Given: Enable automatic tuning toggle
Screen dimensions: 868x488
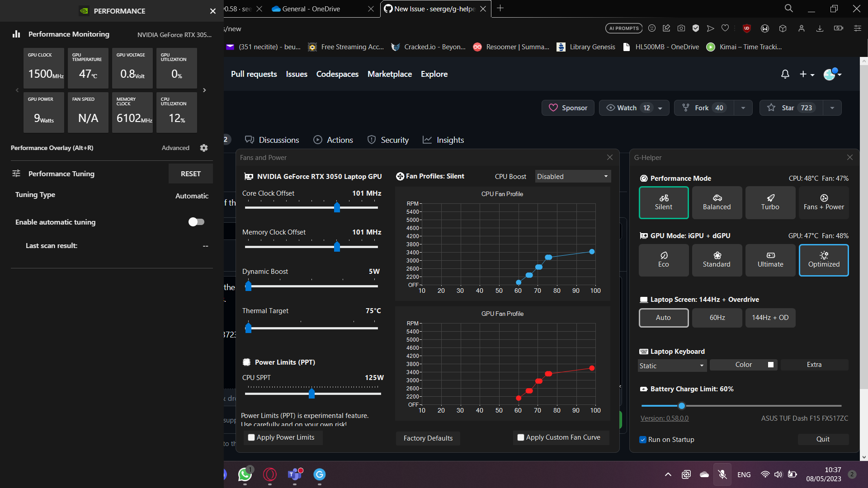Looking at the screenshot, I should [x=196, y=222].
